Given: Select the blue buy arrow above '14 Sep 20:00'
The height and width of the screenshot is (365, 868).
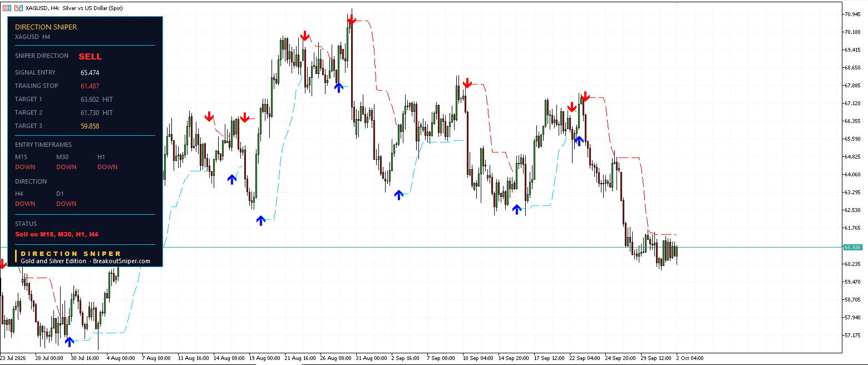Looking at the screenshot, I should click(x=517, y=209).
